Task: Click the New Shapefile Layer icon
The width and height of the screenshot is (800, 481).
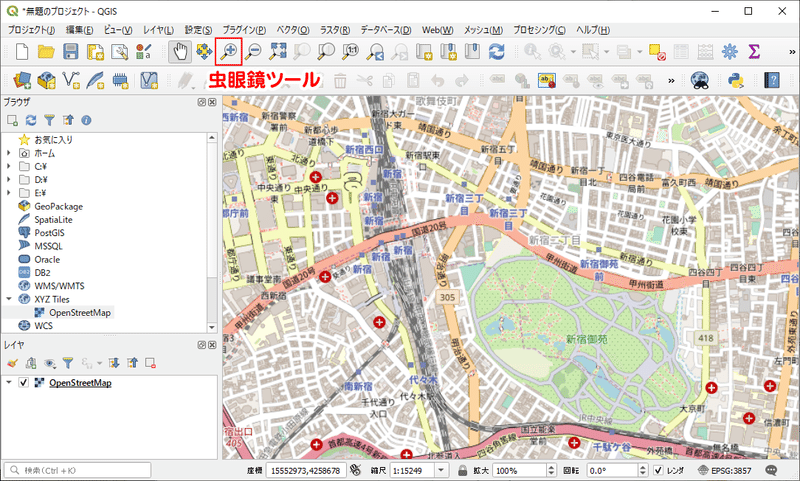Action: pyautogui.click(x=71, y=80)
